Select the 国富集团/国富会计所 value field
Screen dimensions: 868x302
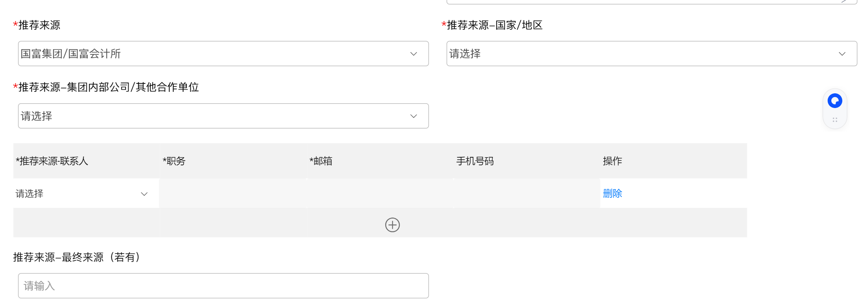click(213, 54)
